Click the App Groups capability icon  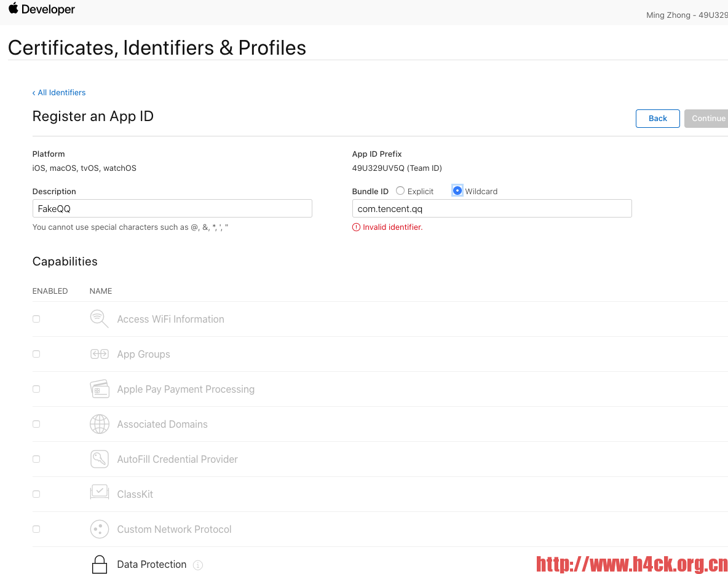tap(100, 354)
